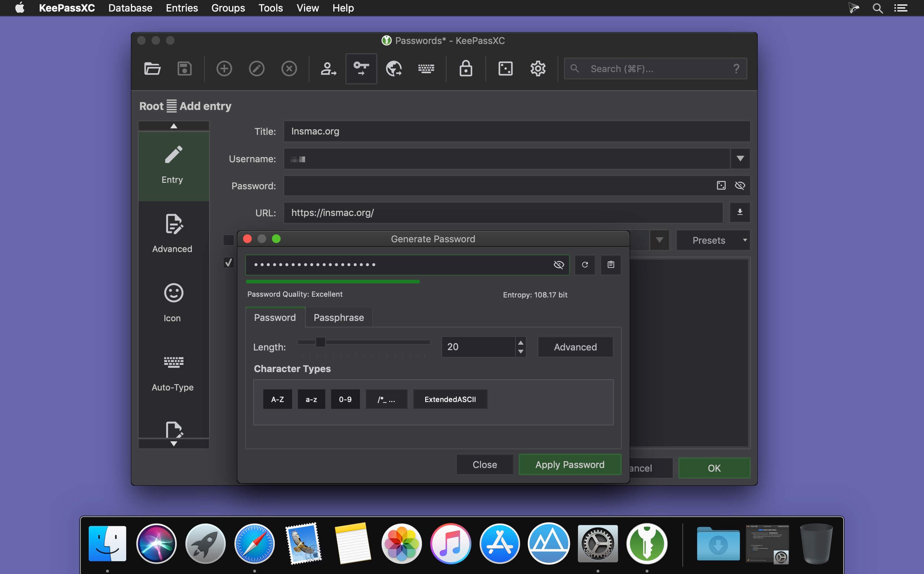
Task: Click the download favicon icon beside URL
Action: pyautogui.click(x=739, y=212)
